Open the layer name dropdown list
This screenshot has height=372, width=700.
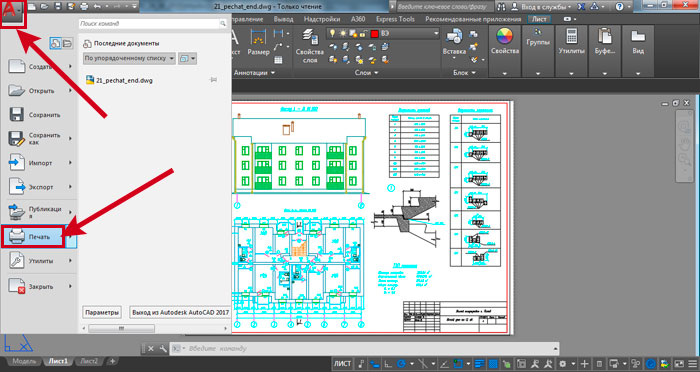436,33
